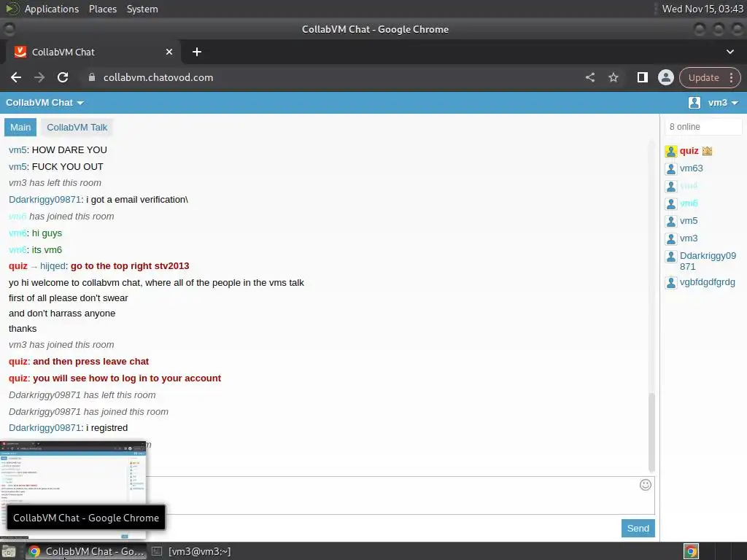The height and width of the screenshot is (560, 747).
Task: Open Chrome three-dot menu
Action: 731,77
